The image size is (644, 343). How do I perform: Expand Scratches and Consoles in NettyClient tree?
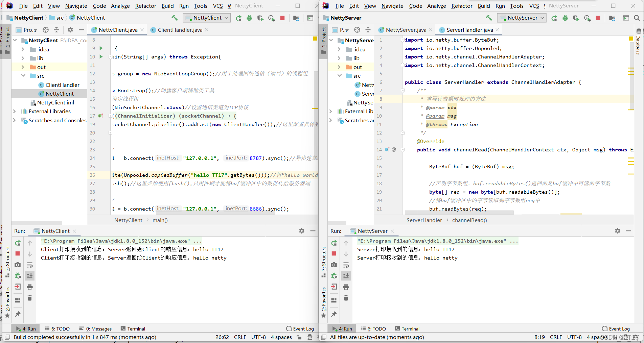pyautogui.click(x=14, y=120)
